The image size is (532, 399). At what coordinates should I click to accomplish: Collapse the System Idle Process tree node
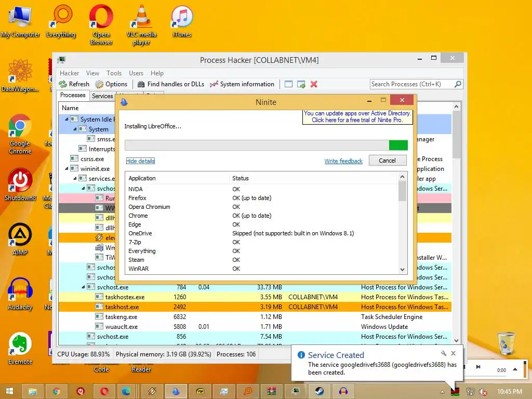(x=67, y=119)
